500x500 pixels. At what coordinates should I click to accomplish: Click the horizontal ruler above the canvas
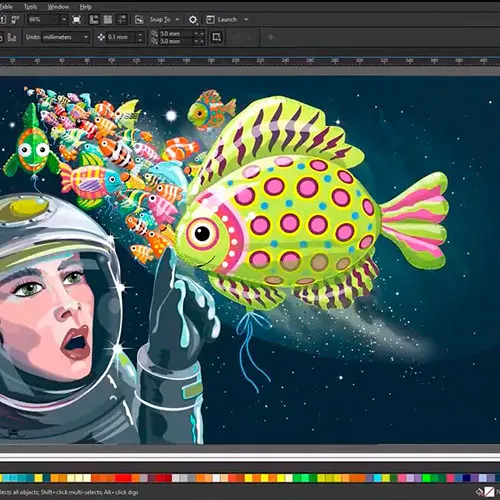click(x=250, y=61)
